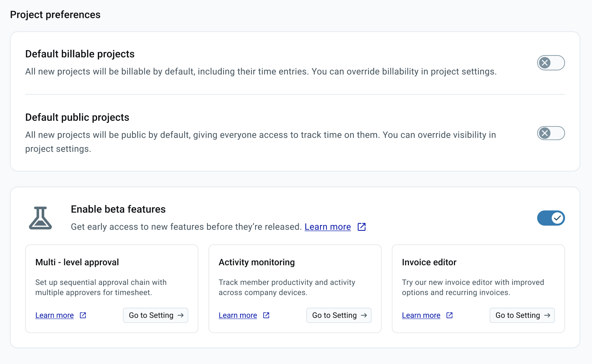The width and height of the screenshot is (592, 364).
Task: Click the Project preferences heading
Action: pyautogui.click(x=55, y=15)
